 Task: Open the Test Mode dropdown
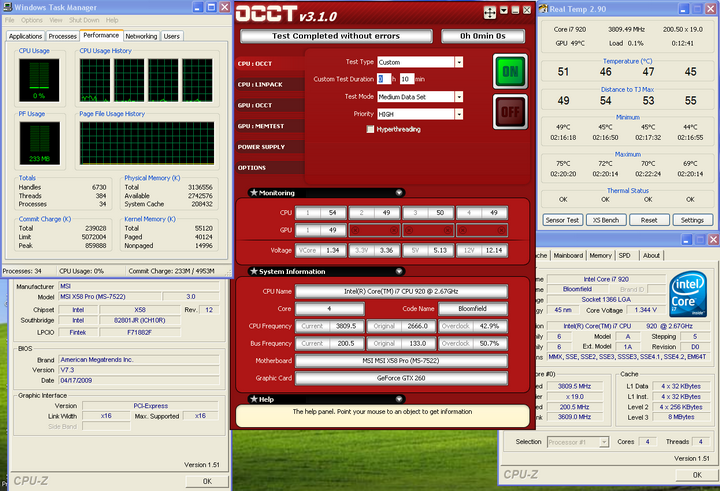point(458,97)
